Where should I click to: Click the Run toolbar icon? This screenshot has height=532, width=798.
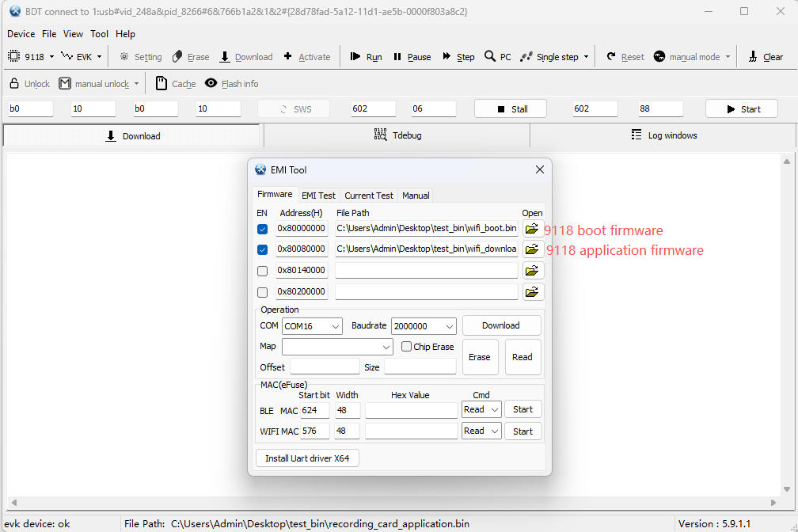coord(355,56)
